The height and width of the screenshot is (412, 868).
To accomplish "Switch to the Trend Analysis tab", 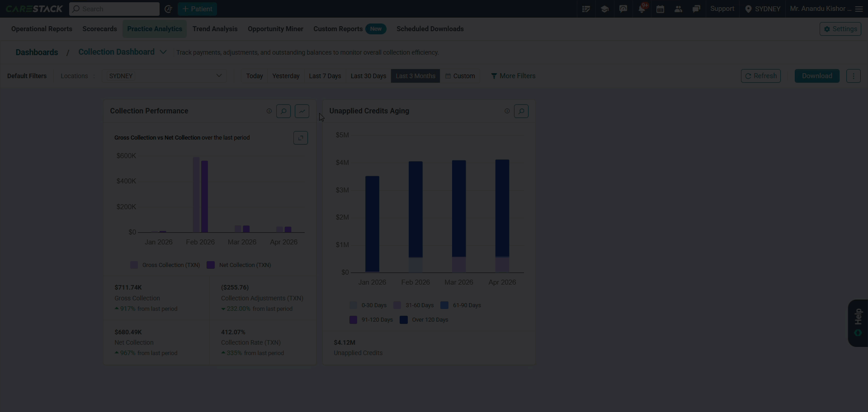I will coord(215,29).
